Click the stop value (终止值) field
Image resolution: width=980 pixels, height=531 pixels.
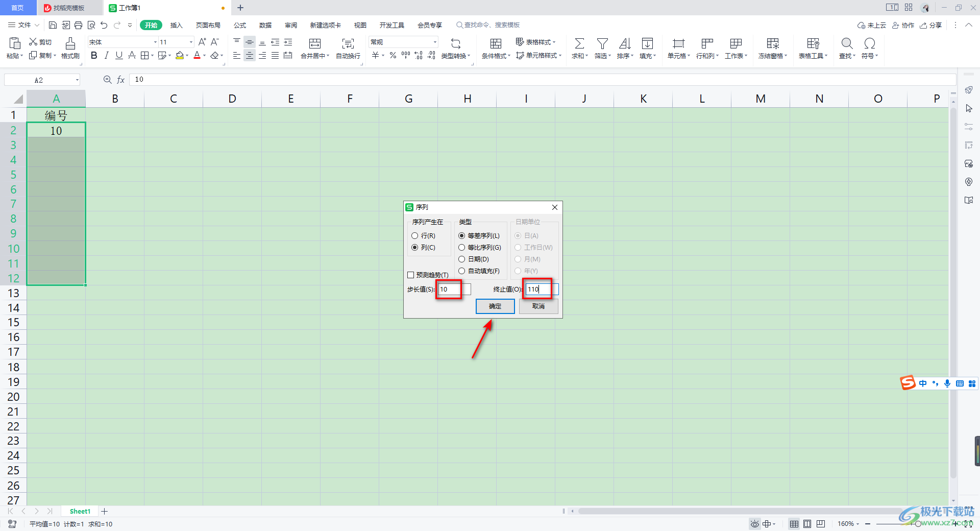tap(542, 289)
